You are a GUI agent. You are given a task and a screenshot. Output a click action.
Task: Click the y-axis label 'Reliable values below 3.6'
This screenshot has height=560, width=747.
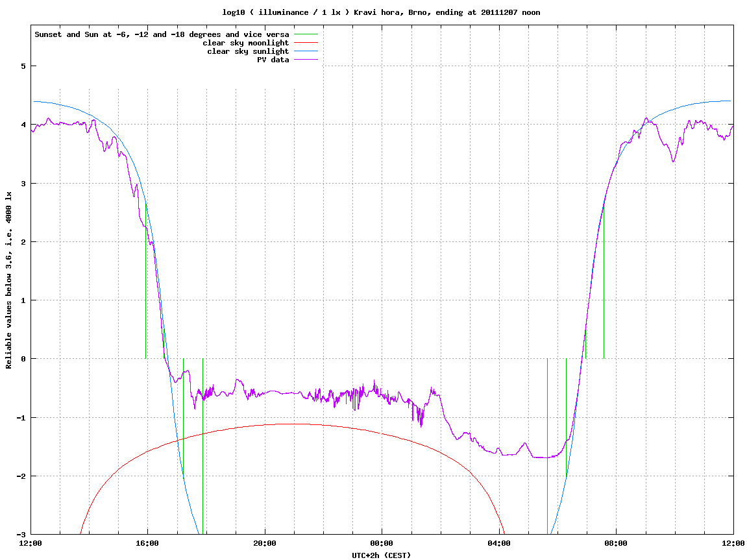coord(8,280)
